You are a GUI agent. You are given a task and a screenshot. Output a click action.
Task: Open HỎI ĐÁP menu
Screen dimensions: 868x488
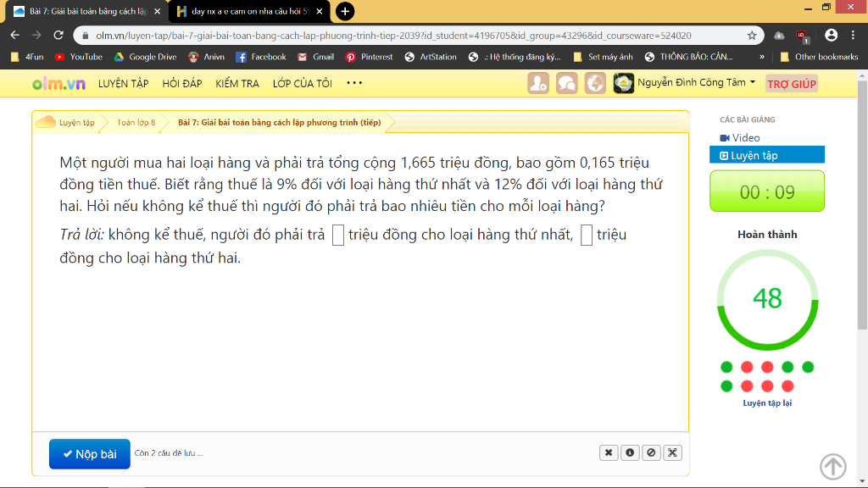182,84
